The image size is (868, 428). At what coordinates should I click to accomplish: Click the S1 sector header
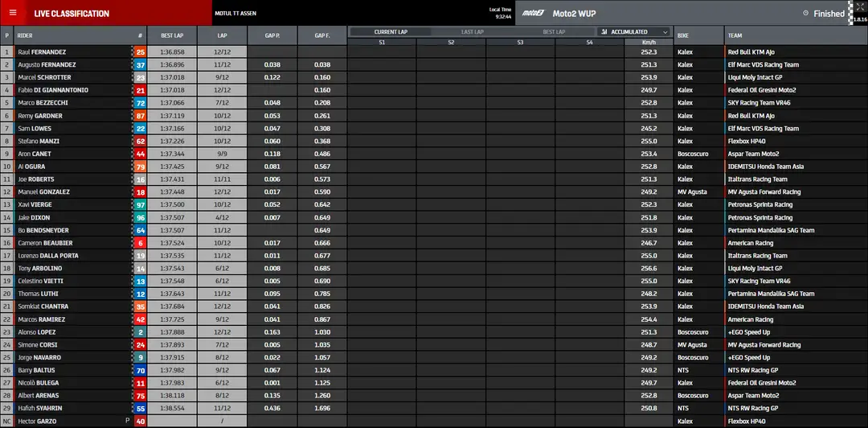(382, 42)
